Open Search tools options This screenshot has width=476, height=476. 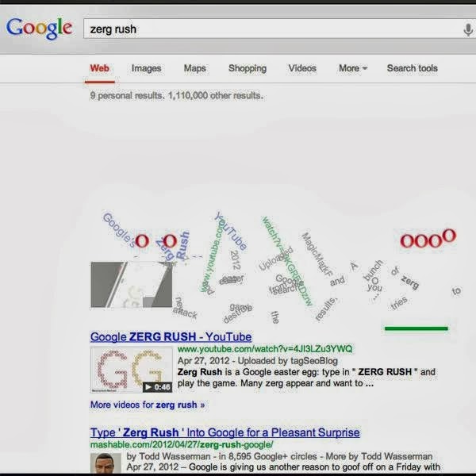[x=412, y=68]
